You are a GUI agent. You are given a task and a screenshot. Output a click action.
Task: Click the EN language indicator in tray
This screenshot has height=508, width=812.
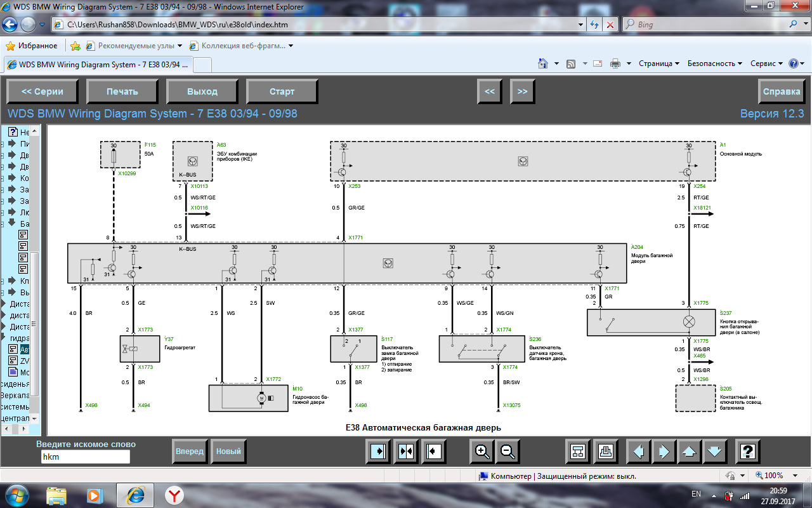pyautogui.click(x=696, y=494)
